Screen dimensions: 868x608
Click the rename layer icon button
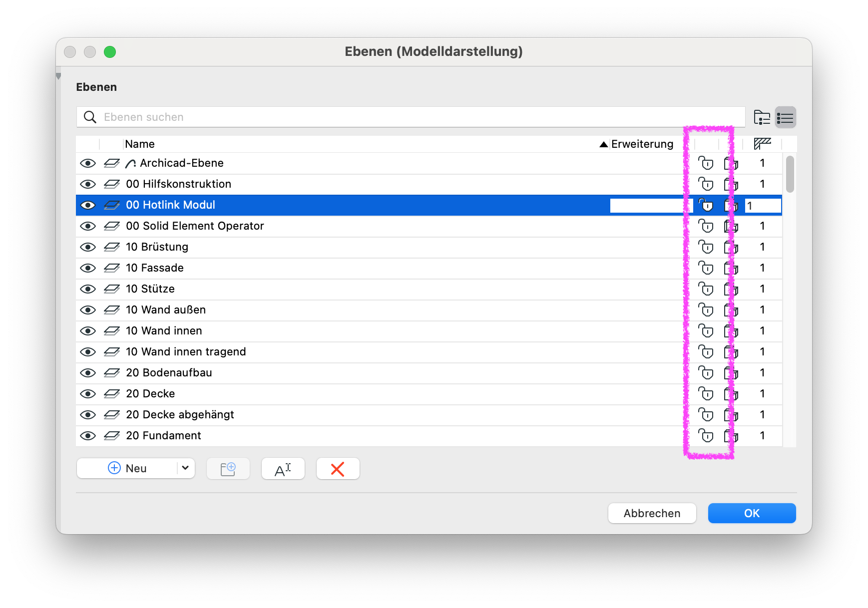pyautogui.click(x=283, y=469)
